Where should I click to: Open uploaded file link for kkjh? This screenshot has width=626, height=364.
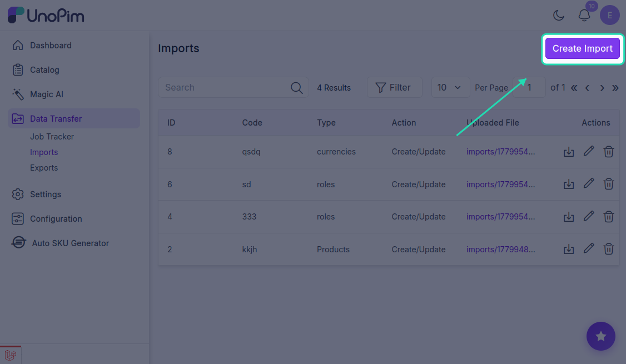point(501,250)
